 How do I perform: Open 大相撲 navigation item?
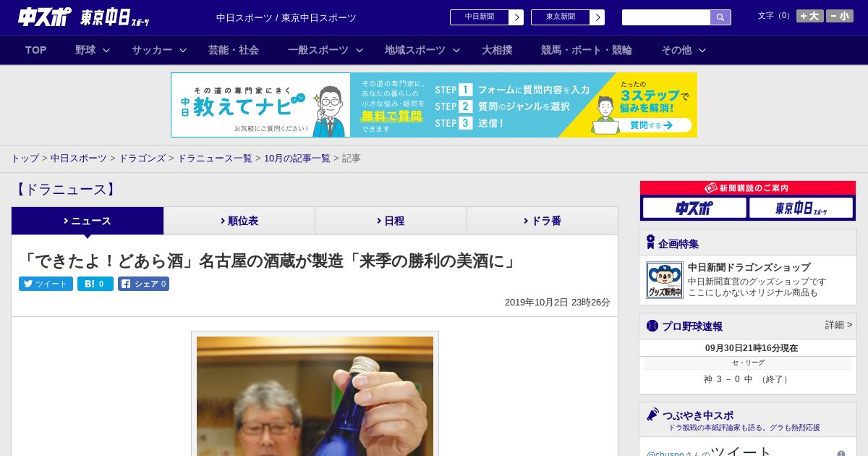coord(497,50)
